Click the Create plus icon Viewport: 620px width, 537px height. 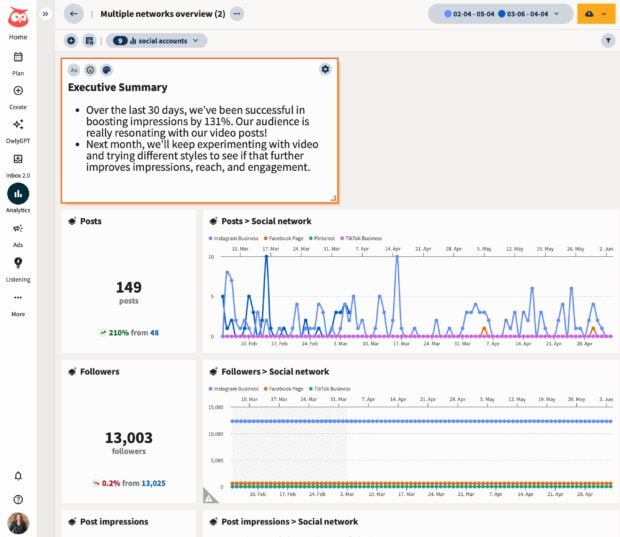coord(18,91)
